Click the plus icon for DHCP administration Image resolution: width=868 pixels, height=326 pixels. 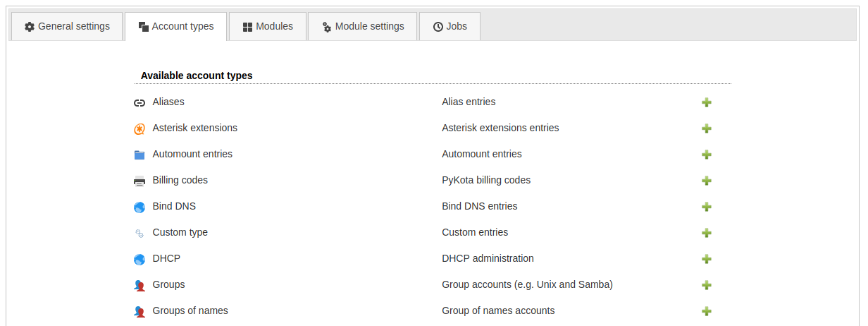point(707,259)
